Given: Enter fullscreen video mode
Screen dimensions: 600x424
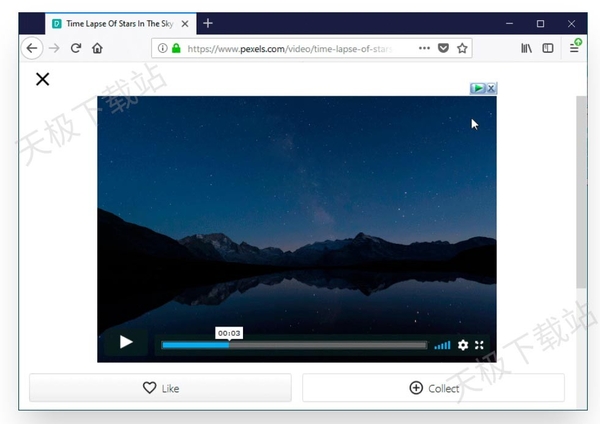Looking at the screenshot, I should (479, 345).
